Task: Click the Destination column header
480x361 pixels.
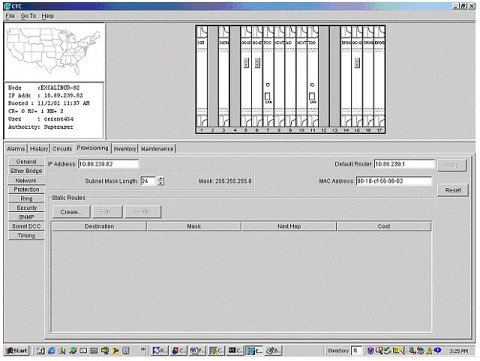Action: [x=99, y=226]
